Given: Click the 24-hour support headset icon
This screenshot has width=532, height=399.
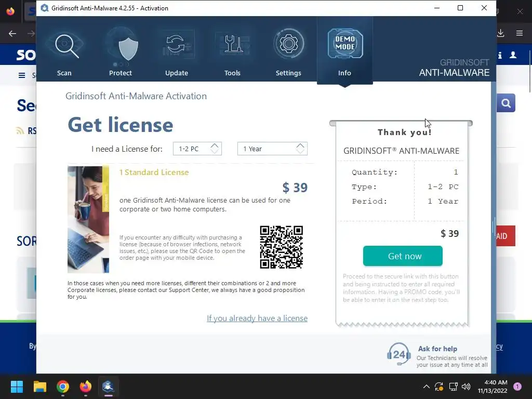Looking at the screenshot, I should click(398, 354).
